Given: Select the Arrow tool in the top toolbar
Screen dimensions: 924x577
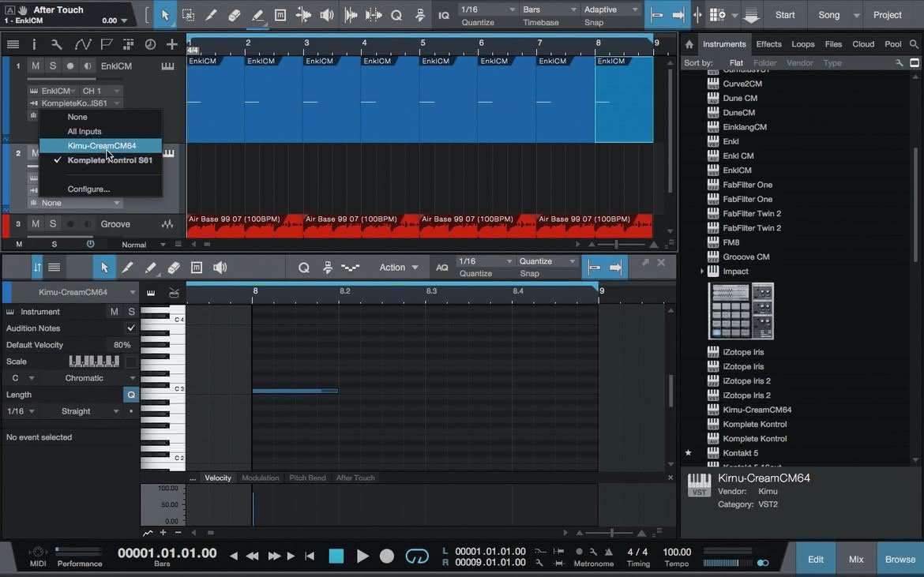Looking at the screenshot, I should (x=165, y=15).
